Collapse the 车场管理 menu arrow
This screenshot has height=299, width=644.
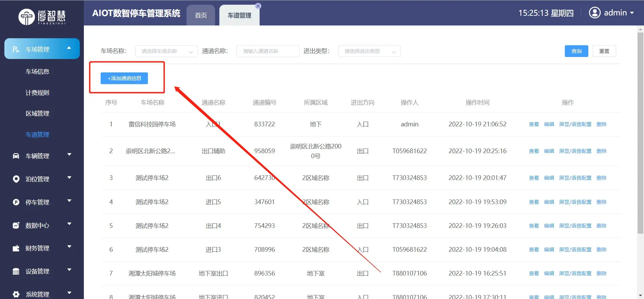[69, 48]
